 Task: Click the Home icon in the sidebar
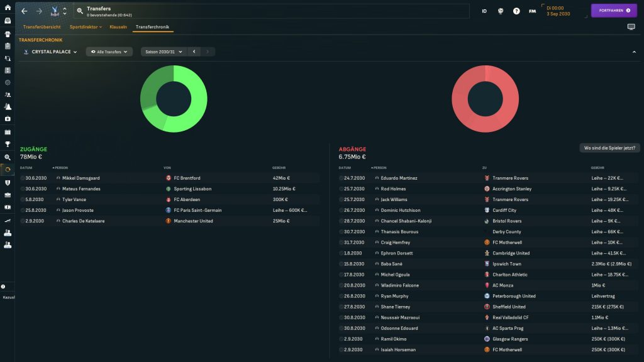pyautogui.click(x=8, y=7)
